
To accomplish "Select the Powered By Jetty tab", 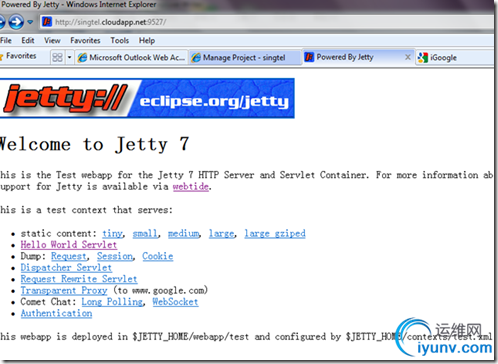I will click(x=358, y=57).
